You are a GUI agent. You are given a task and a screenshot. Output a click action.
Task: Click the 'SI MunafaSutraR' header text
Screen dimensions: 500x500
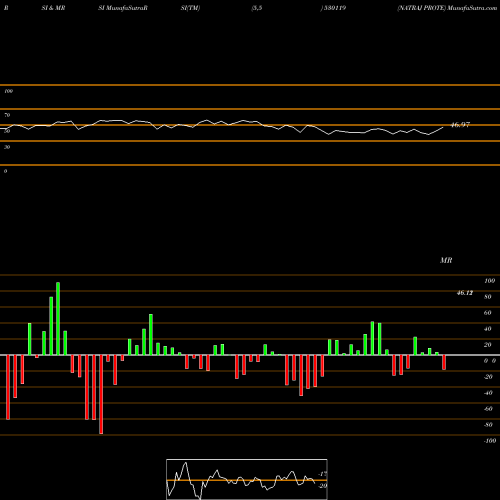pos(123,8)
